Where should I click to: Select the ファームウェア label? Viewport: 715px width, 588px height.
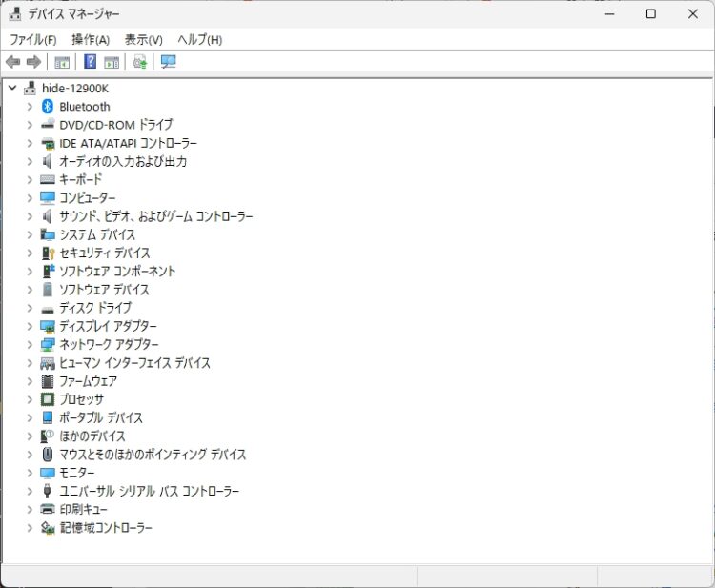click(89, 381)
